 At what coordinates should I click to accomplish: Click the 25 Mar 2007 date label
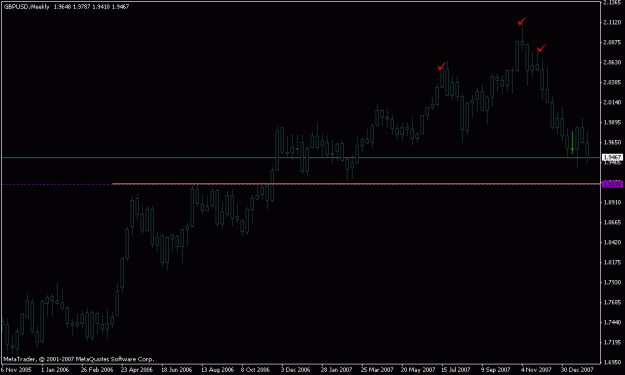(377, 370)
